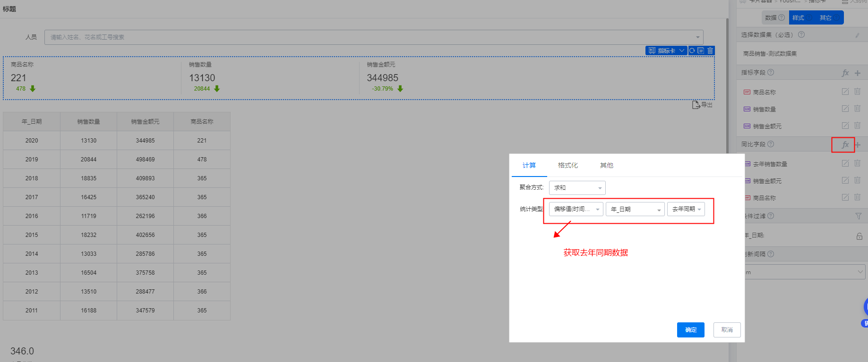Open the 聚合方式 求和 dropdown
Image resolution: width=868 pixels, height=362 pixels.
pyautogui.click(x=577, y=187)
